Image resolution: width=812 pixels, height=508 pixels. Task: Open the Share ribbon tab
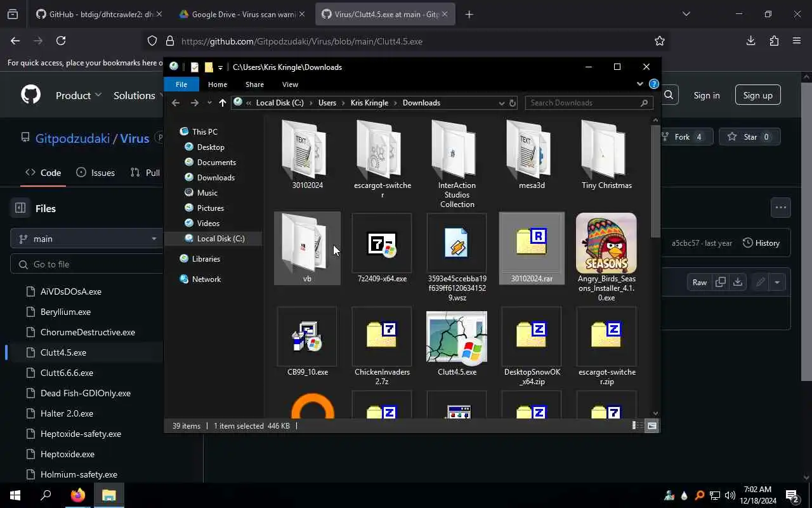pos(254,84)
